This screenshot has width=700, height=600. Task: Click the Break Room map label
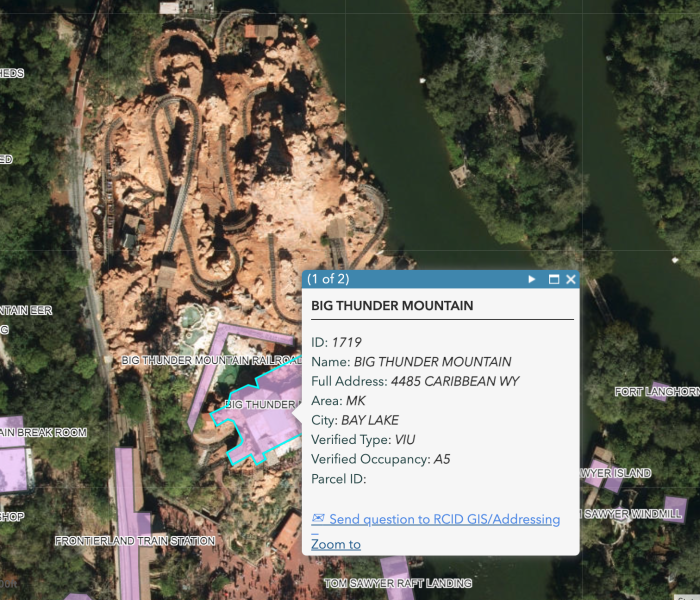pos(43,433)
